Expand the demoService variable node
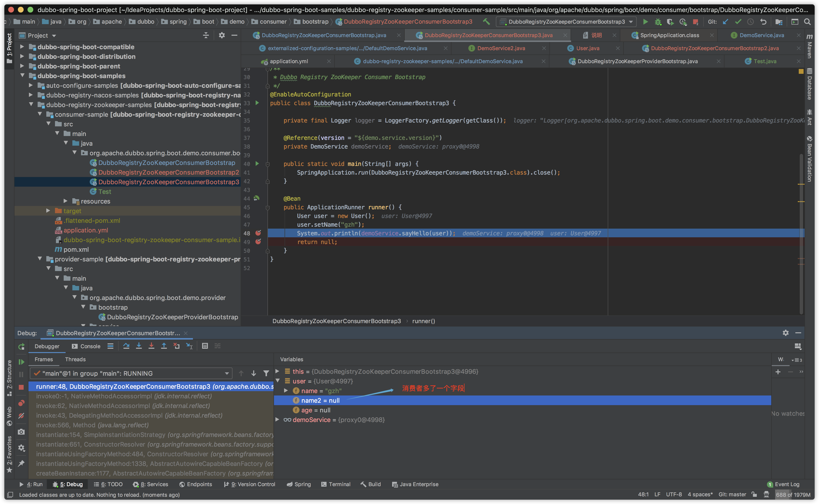Image resolution: width=819 pixels, height=504 pixels. click(277, 420)
